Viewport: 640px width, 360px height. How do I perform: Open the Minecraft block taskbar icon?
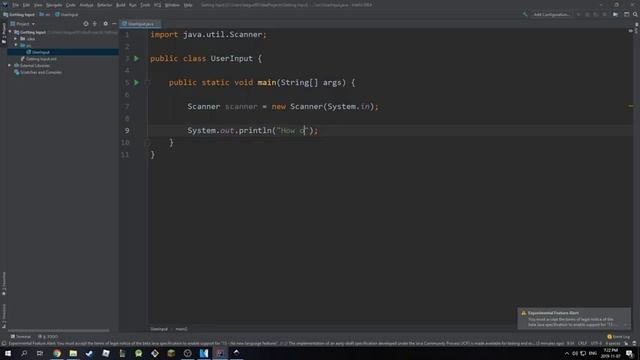(171, 353)
